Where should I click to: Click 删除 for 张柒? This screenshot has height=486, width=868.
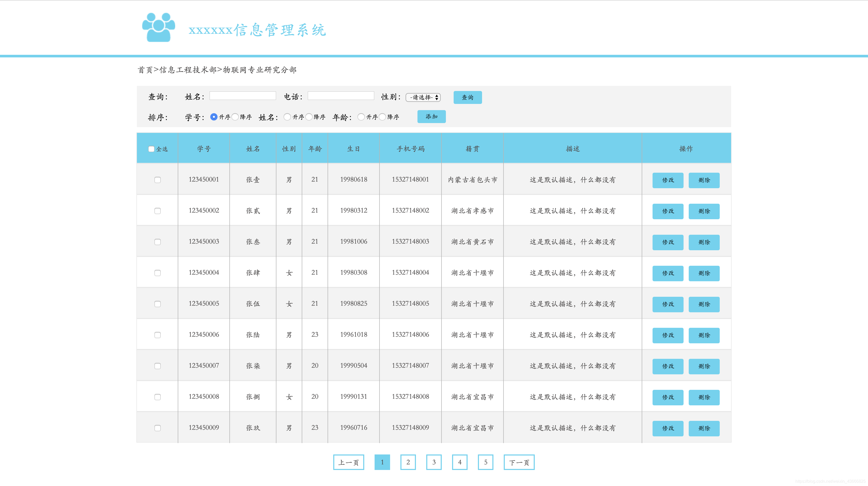(x=704, y=366)
